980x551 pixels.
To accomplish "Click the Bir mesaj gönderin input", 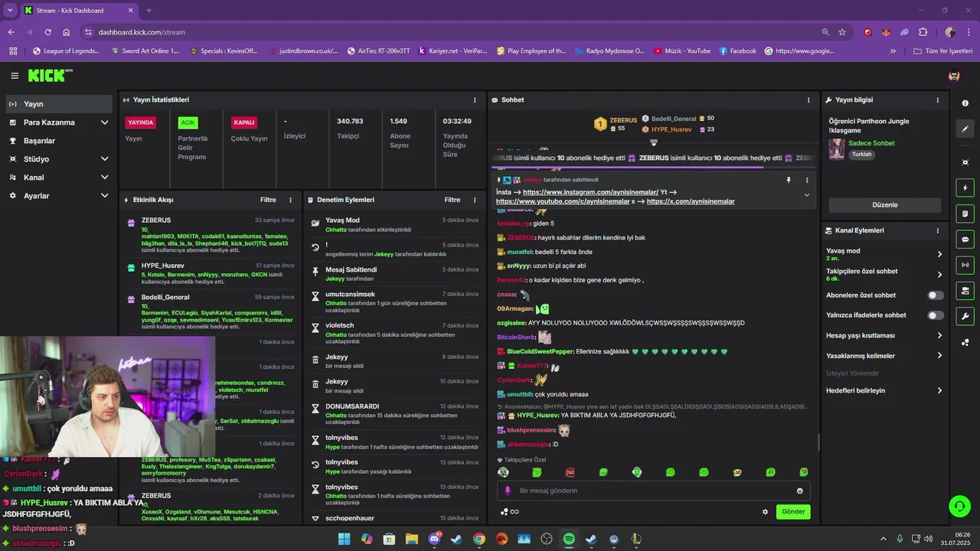I will point(653,491).
